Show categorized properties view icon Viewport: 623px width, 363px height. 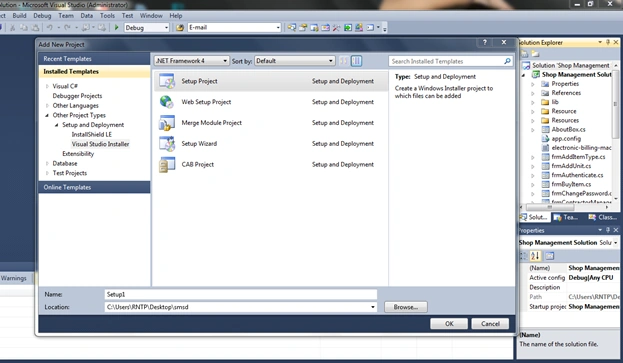[x=524, y=256]
